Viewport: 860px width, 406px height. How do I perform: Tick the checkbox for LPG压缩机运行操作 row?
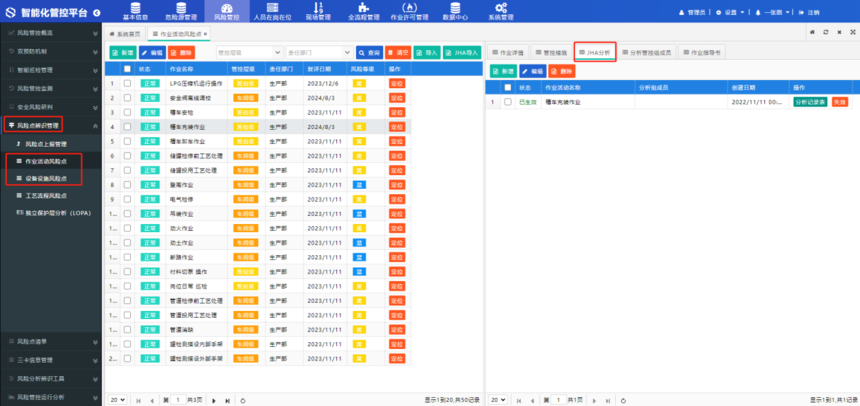tap(127, 83)
